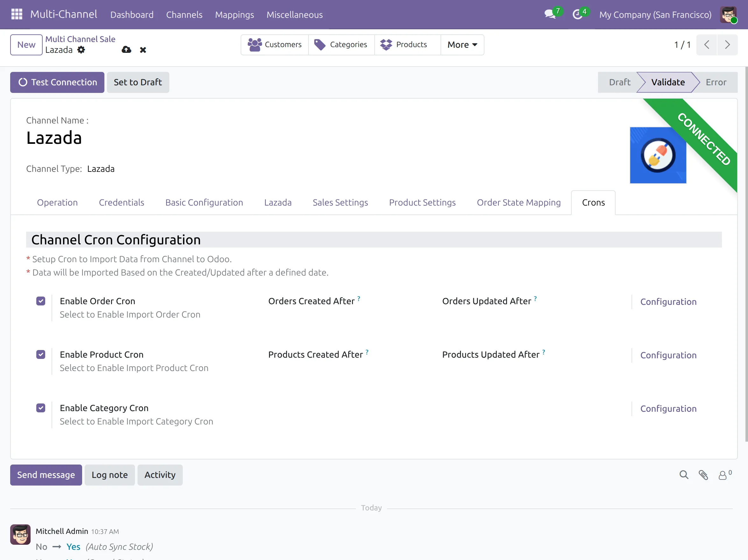Open the apps grid menu icon
Image resolution: width=748 pixels, height=560 pixels.
click(17, 14)
